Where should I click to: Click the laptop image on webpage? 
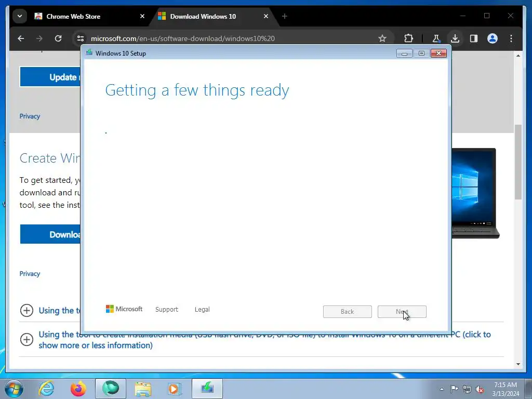(x=475, y=193)
